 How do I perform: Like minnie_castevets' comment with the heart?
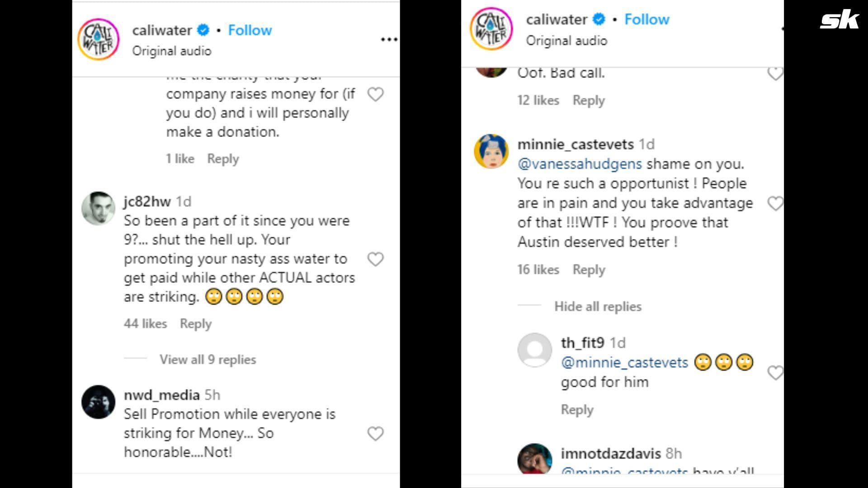click(x=775, y=204)
